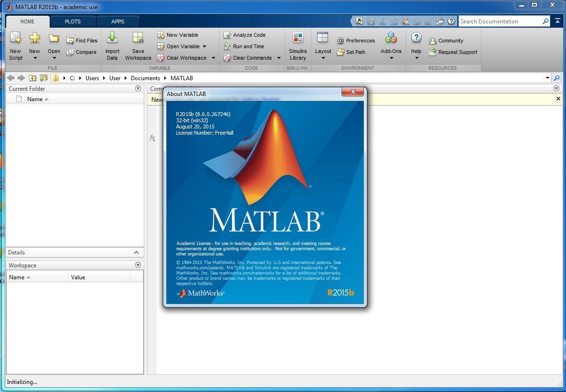Open the Current Folder panel actions menu
Screen dimensions: 566x392
pyautogui.click(x=138, y=88)
